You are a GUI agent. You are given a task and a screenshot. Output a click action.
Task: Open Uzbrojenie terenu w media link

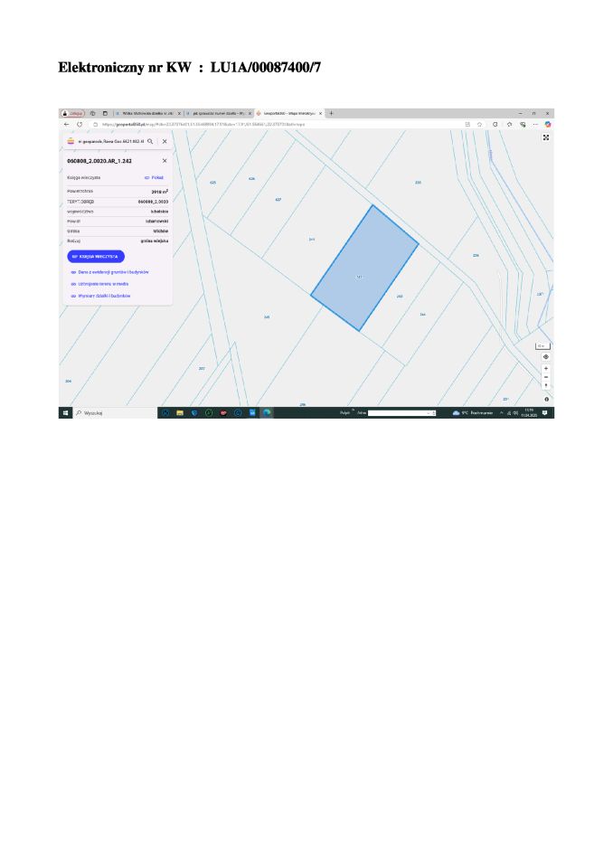[99, 284]
